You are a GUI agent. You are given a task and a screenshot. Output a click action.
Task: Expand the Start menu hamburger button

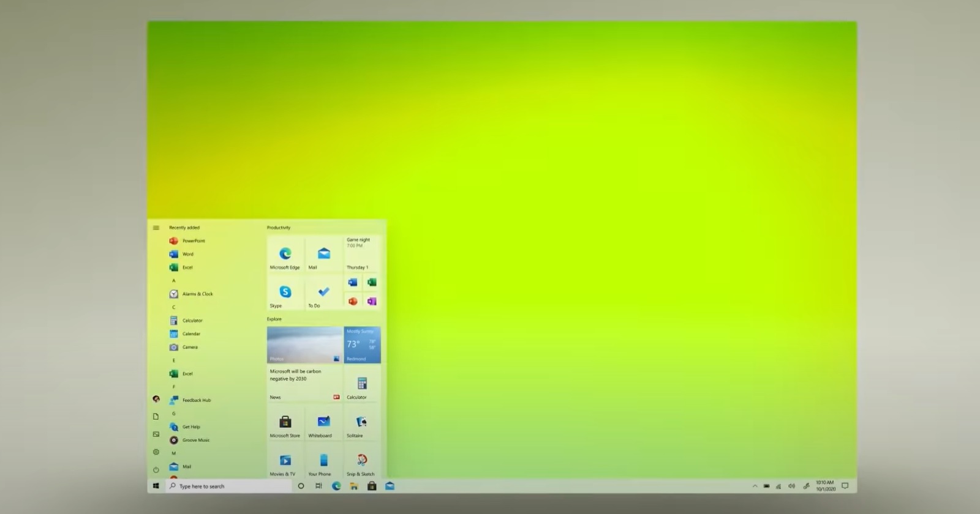(156, 228)
